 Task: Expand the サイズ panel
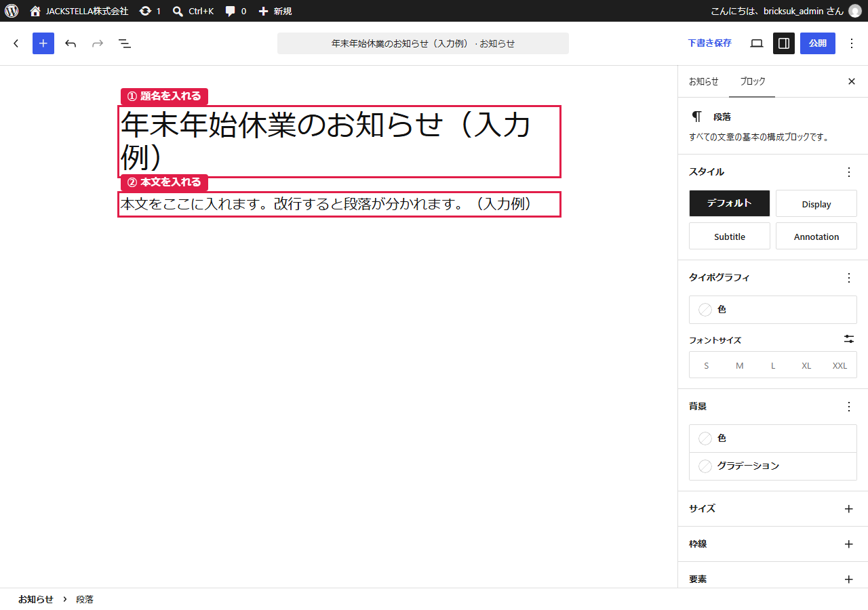point(773,509)
